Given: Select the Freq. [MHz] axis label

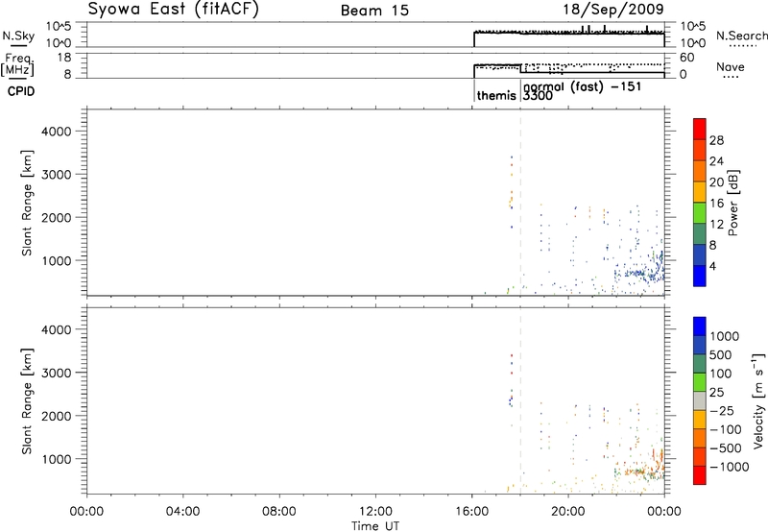Looking at the screenshot, I should pyautogui.click(x=17, y=64).
